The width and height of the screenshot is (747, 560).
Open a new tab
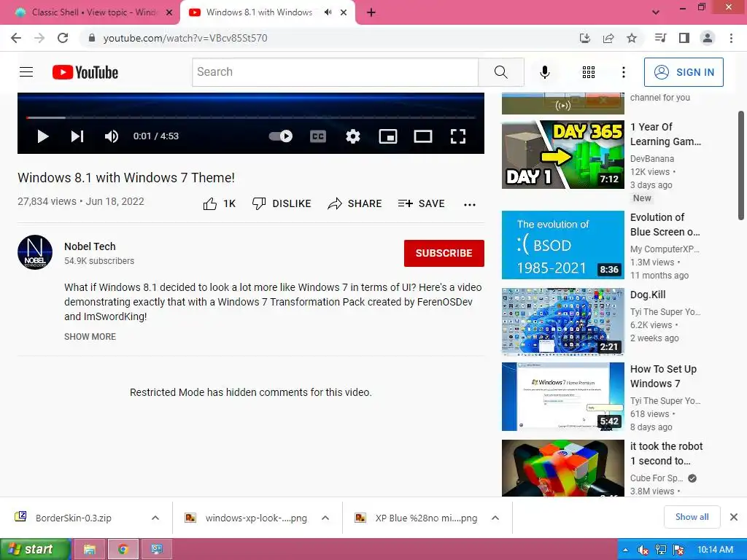pos(371,13)
